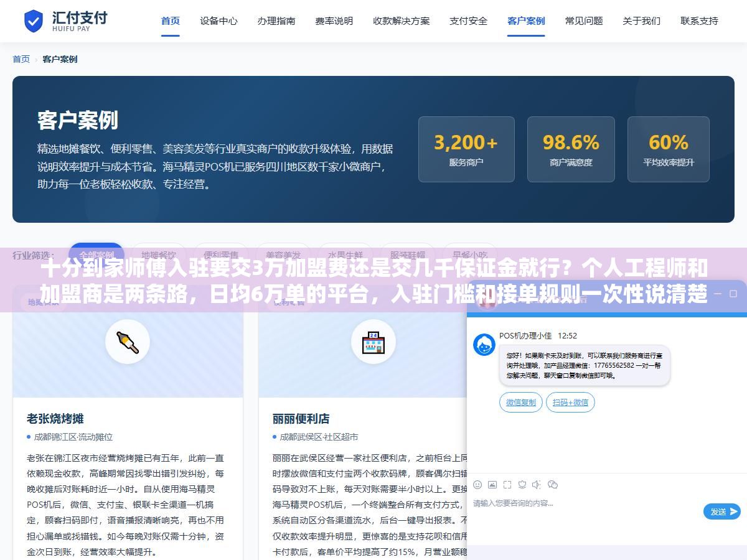Filter cases by 服装鞋帽
The image size is (747, 560).
tap(408, 254)
